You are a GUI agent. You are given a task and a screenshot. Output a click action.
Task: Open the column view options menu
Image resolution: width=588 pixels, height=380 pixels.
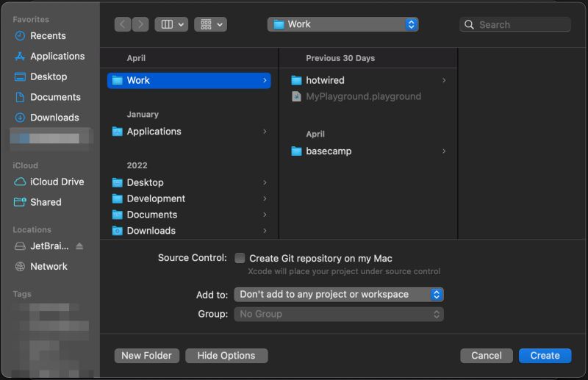[171, 24]
